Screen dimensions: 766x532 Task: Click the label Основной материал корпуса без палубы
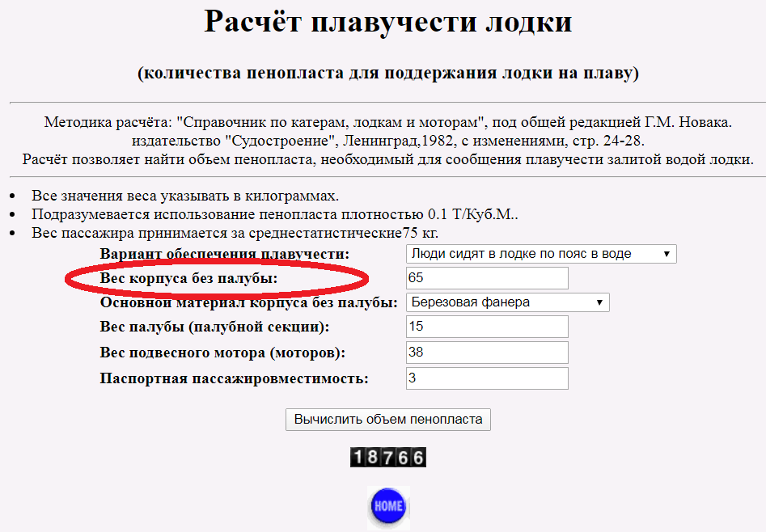point(248,302)
